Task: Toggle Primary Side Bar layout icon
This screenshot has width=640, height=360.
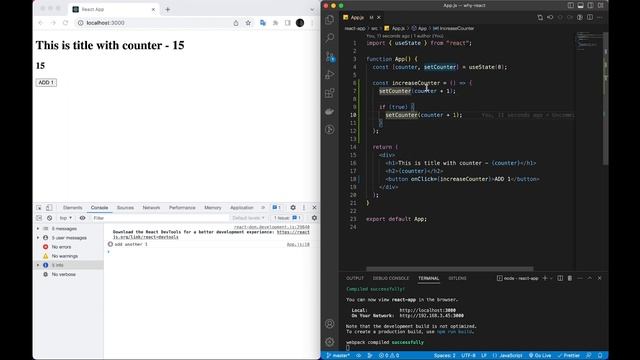Action: (x=571, y=5)
